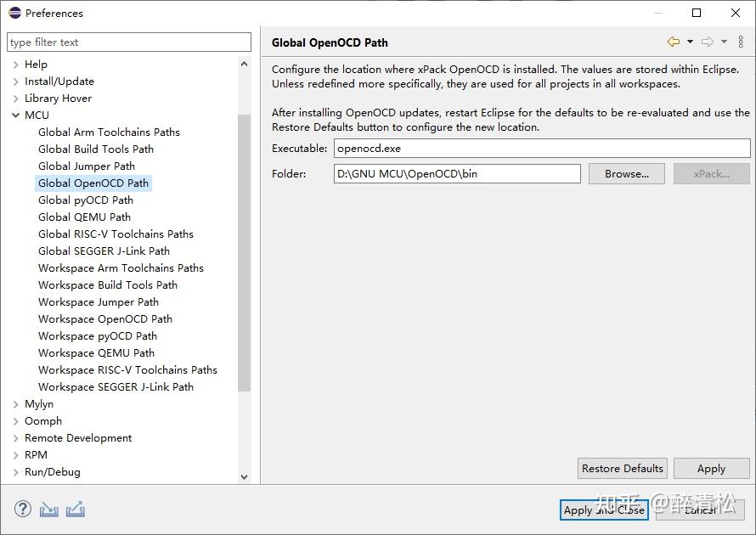Click the Import preferences icon
This screenshot has width=756, height=535.
click(49, 510)
